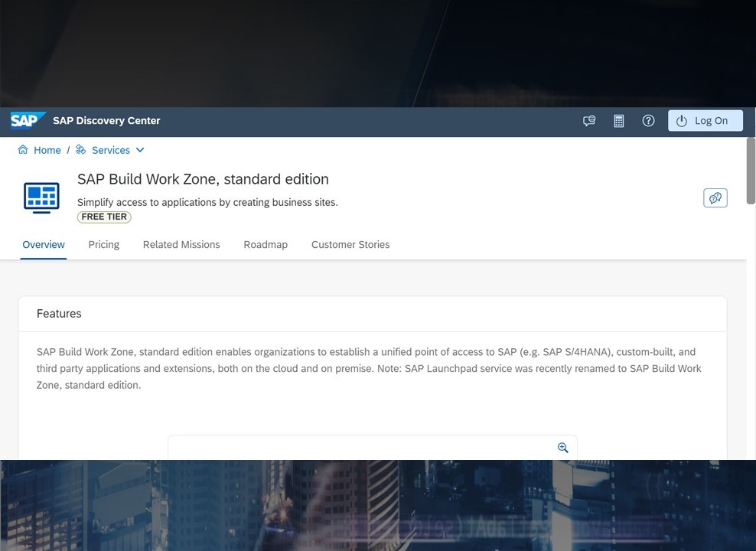
Task: Open the feedback smiley chat icon
Action: click(x=588, y=121)
